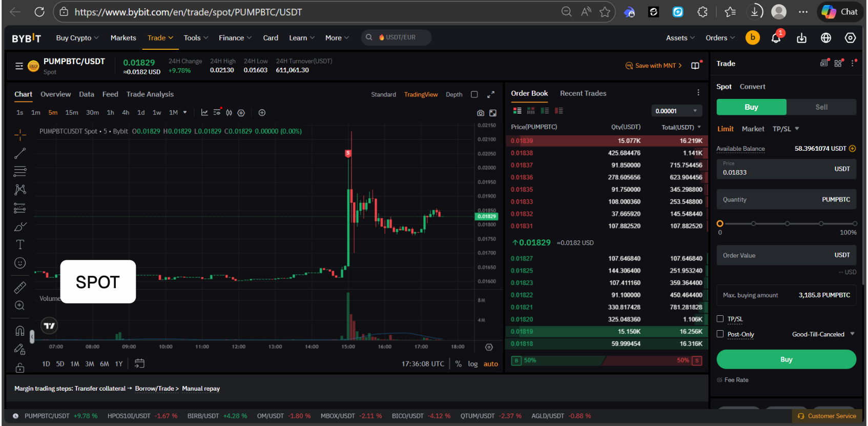The width and height of the screenshot is (868, 426).
Task: Open the Good-Till-Canceled dropdown
Action: click(x=823, y=334)
